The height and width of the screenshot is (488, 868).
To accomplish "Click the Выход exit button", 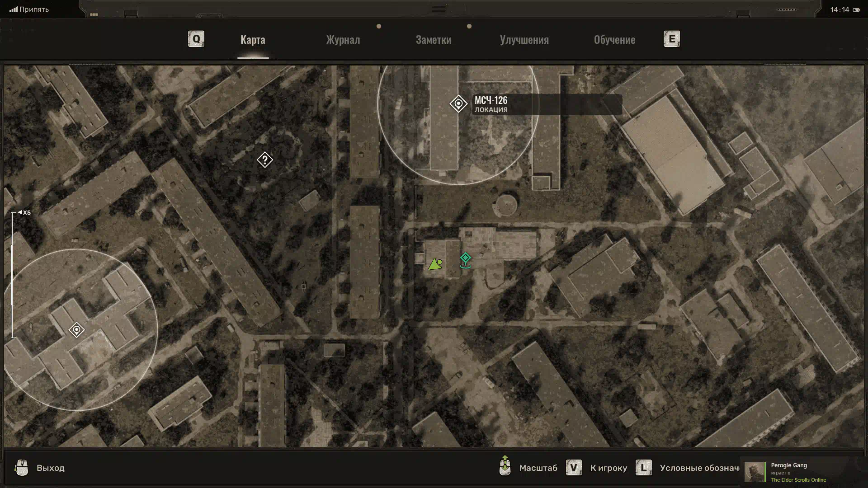I will pos(50,468).
